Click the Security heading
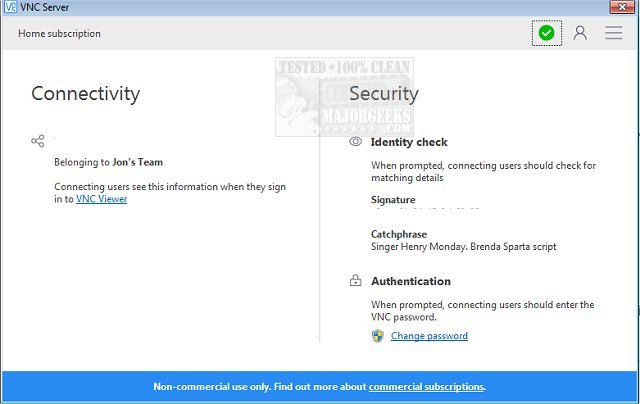 (x=384, y=94)
